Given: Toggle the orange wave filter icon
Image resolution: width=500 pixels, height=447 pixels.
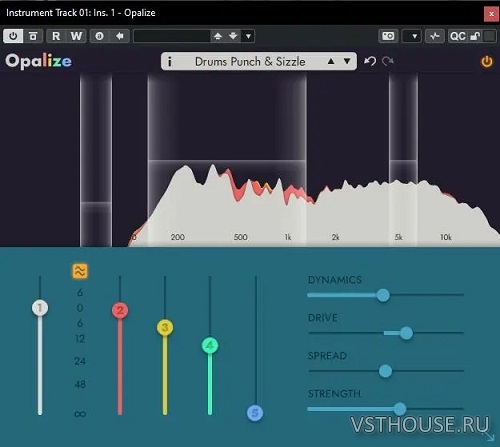Looking at the screenshot, I should click(80, 271).
